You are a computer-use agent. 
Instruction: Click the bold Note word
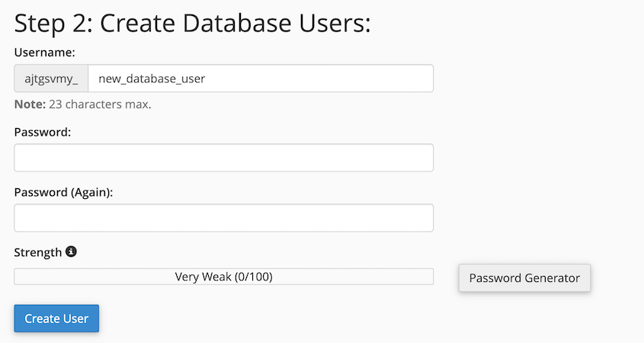pos(29,104)
